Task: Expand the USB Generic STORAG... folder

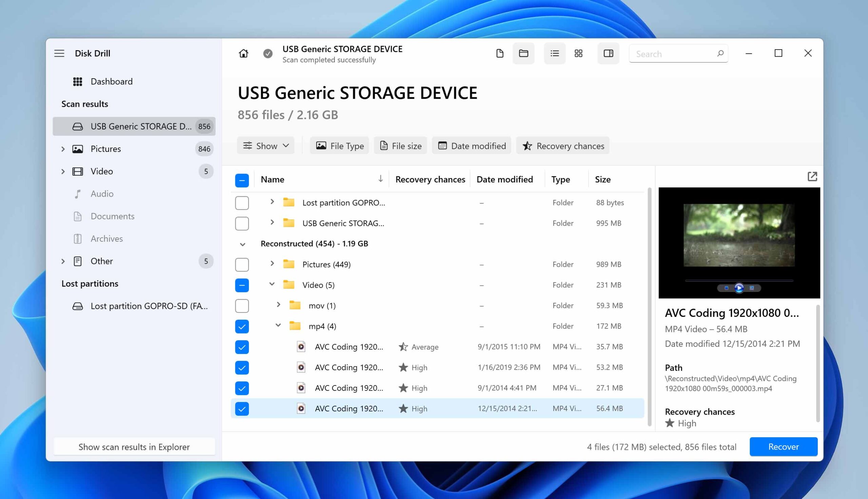Action: pyautogui.click(x=272, y=222)
